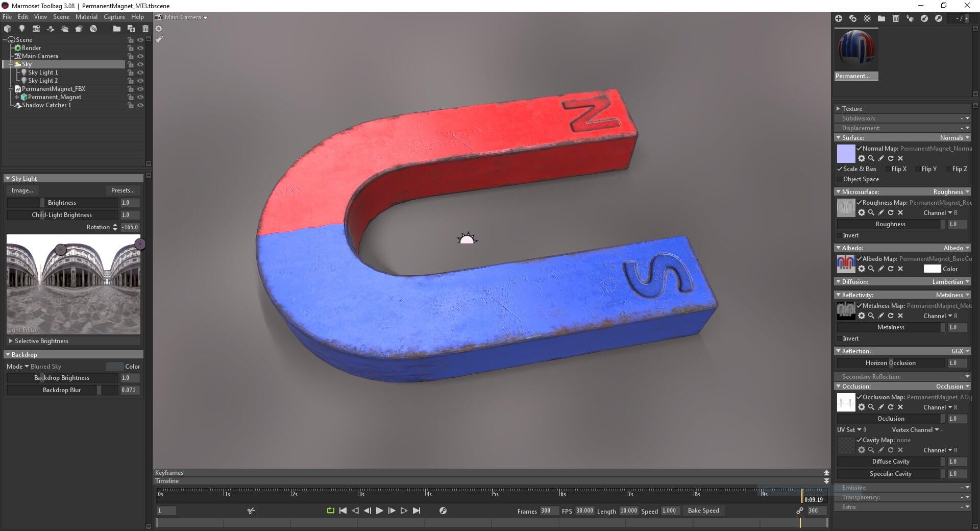Image resolution: width=980 pixels, height=531 pixels.
Task: Hide Sky Light 1 using eye icon
Action: click(x=140, y=73)
